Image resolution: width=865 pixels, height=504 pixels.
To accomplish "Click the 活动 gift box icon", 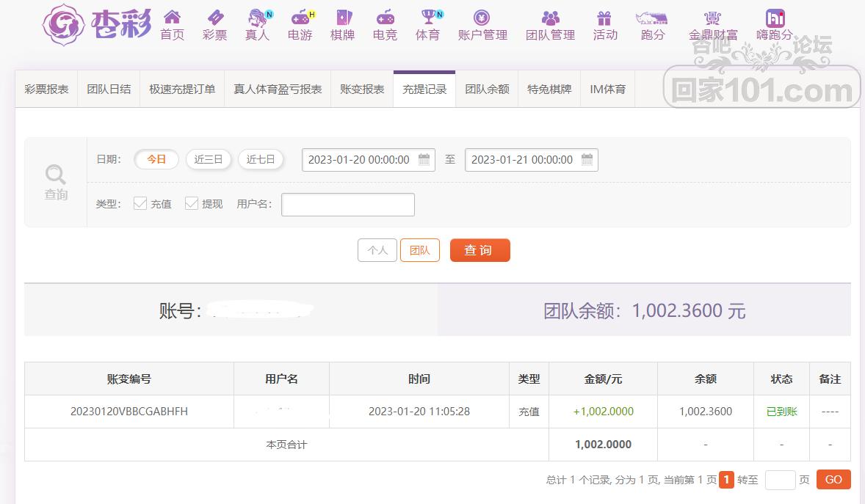I will 604,18.
